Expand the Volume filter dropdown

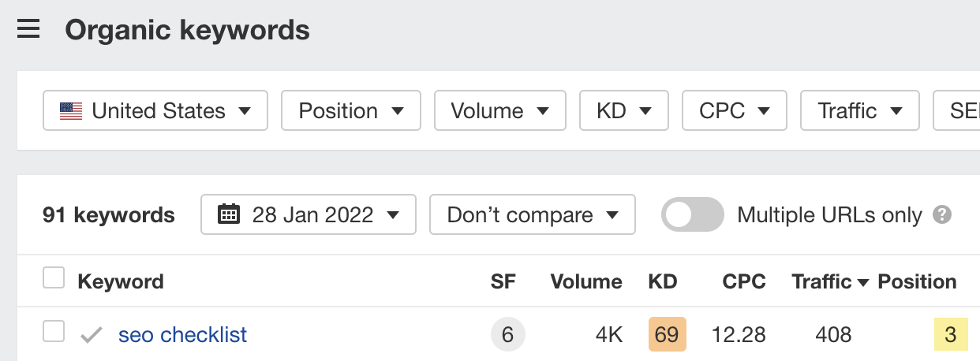(499, 111)
